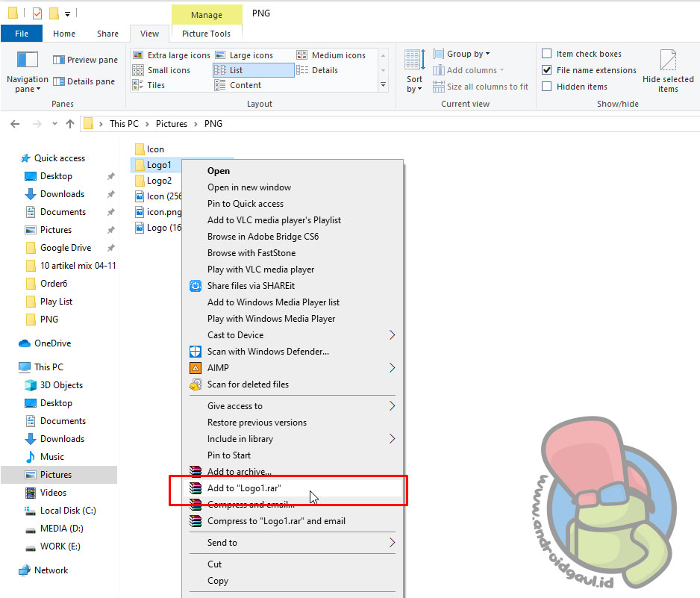Choose Add to "Logo1.rar"
Viewport: 700px width, 598px height.
tap(293, 488)
